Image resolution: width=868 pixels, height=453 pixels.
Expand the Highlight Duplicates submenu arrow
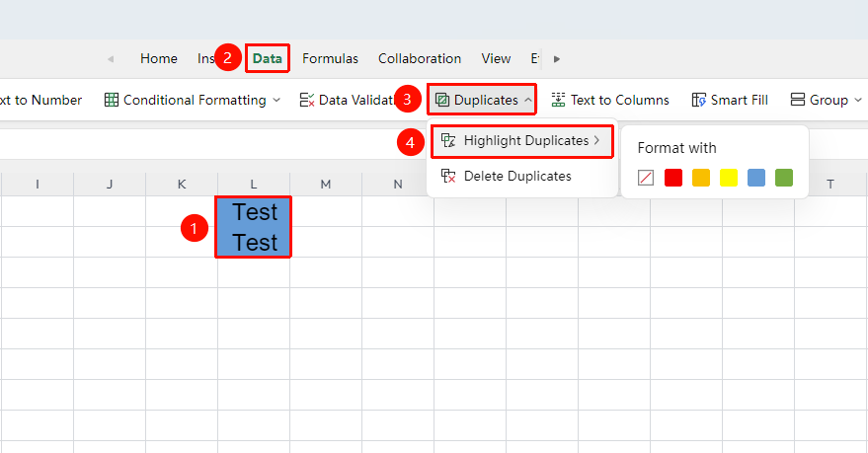596,140
